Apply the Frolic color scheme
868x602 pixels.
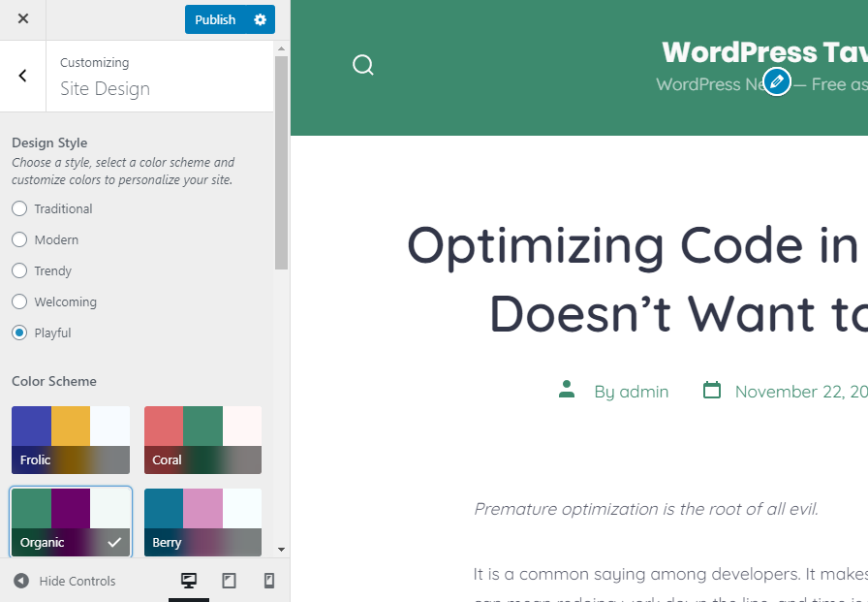pos(71,439)
